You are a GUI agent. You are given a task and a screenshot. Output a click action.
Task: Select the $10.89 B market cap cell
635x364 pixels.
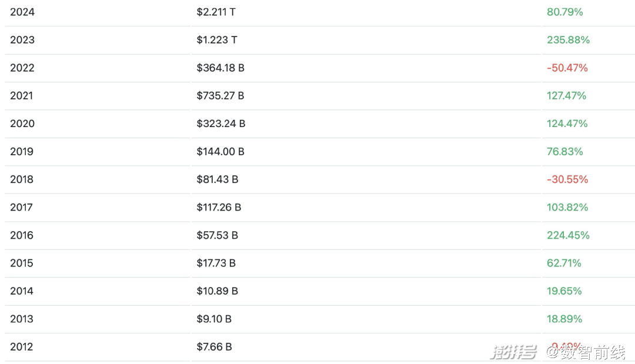tap(218, 291)
